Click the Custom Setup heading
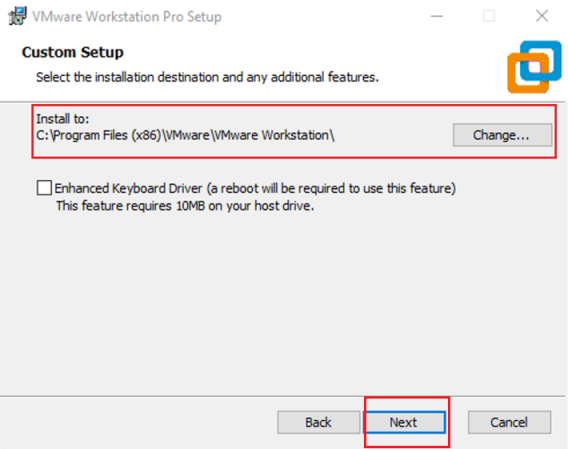This screenshot has width=568, height=449. click(x=73, y=52)
